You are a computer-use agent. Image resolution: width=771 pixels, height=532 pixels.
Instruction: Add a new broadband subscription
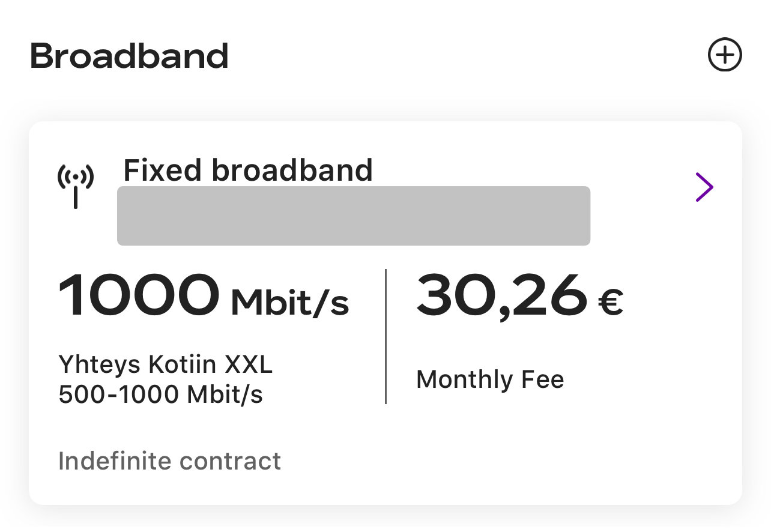pyautogui.click(x=725, y=55)
